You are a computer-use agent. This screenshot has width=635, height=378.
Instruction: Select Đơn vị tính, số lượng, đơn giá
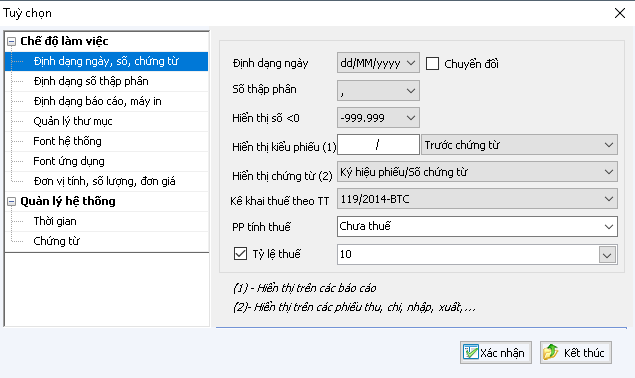104,181
